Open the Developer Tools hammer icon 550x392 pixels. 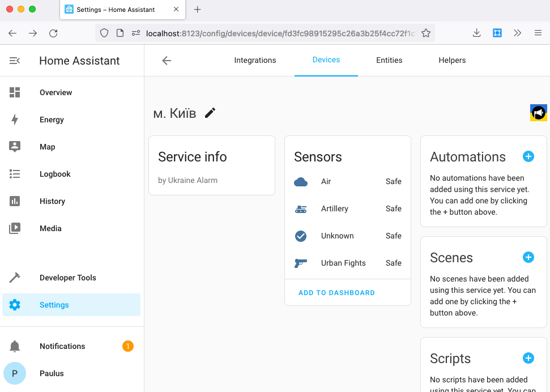coord(15,278)
